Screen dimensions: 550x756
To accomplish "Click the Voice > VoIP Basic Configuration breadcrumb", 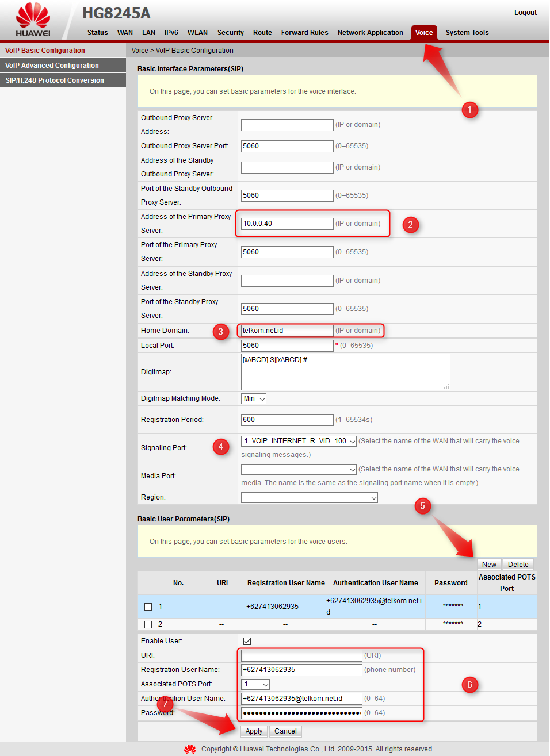I will [x=182, y=51].
